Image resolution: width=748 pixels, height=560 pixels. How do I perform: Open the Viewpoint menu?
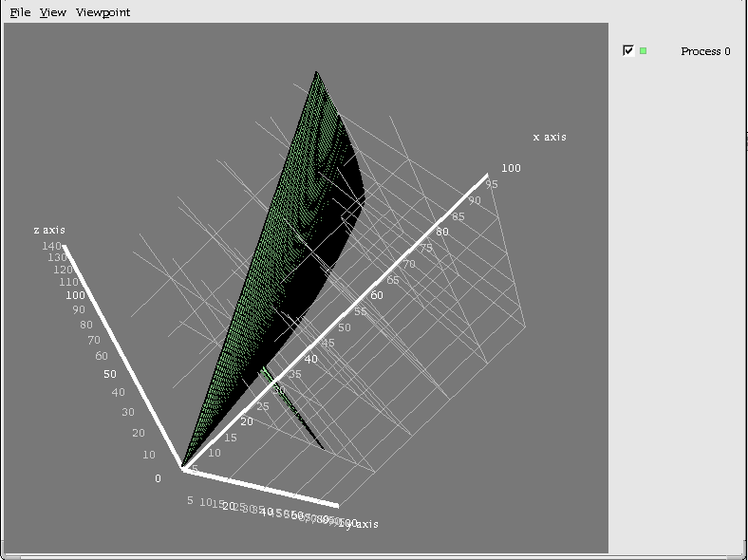tap(103, 12)
